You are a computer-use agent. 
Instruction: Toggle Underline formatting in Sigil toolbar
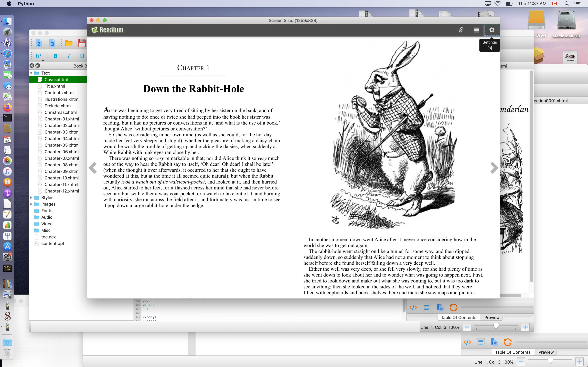(82, 56)
